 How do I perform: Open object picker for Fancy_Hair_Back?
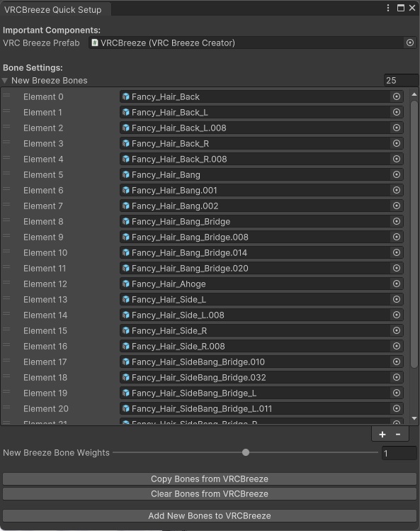click(397, 97)
